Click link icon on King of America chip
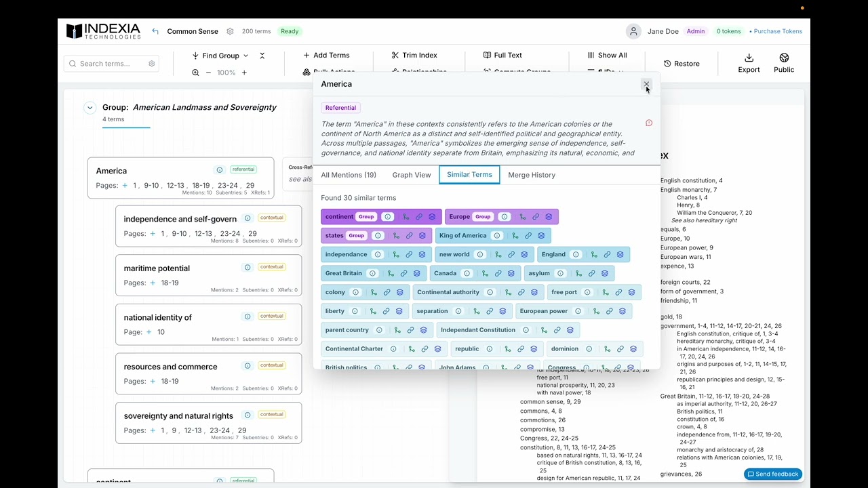 pos(528,236)
